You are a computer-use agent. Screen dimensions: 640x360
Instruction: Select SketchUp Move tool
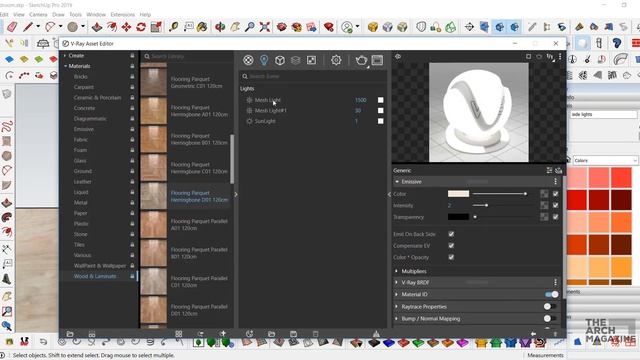(127, 27)
